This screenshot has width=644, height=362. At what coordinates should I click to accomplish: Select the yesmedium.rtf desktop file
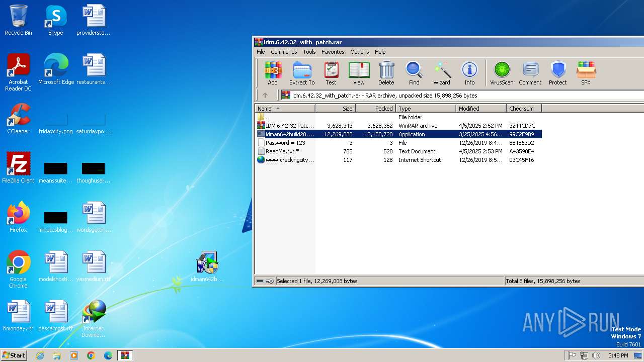94,266
